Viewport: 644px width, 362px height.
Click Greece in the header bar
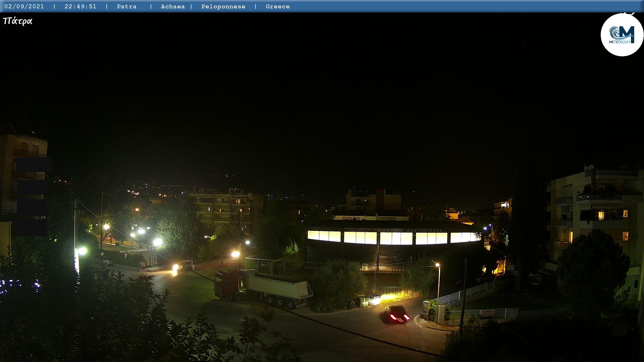pos(277,7)
